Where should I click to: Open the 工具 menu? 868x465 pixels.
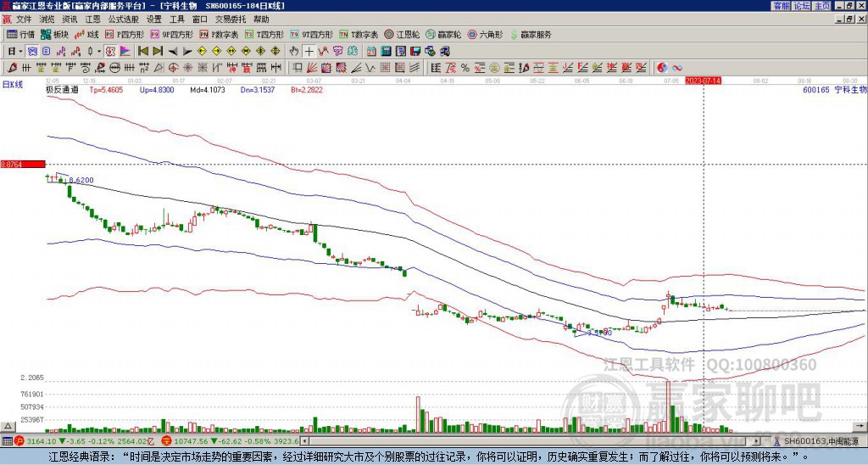[x=177, y=20]
